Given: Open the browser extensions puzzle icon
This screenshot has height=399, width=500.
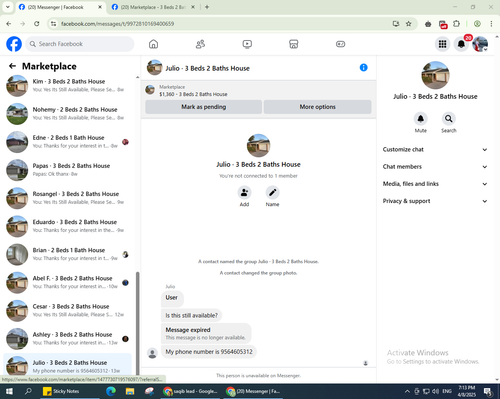Looking at the screenshot, I should (456, 24).
